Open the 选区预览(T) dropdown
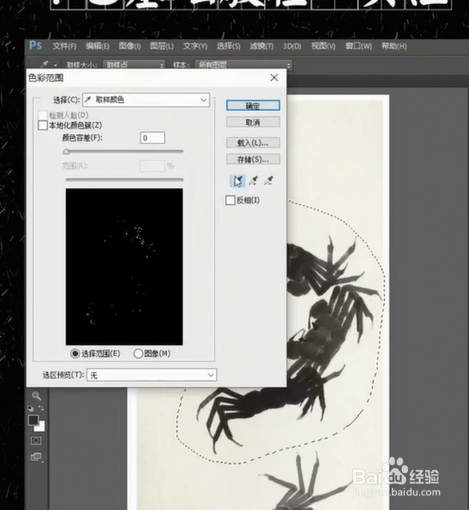This screenshot has height=510, width=469. click(x=151, y=375)
